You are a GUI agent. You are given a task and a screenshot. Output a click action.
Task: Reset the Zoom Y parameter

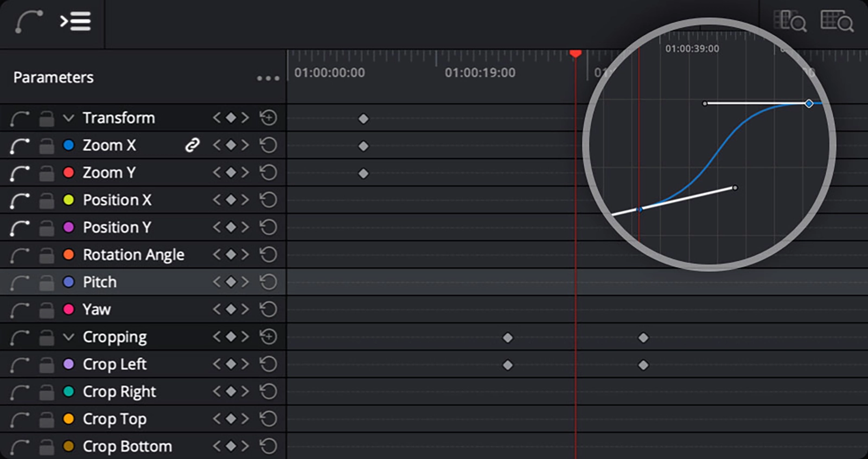[x=268, y=173]
